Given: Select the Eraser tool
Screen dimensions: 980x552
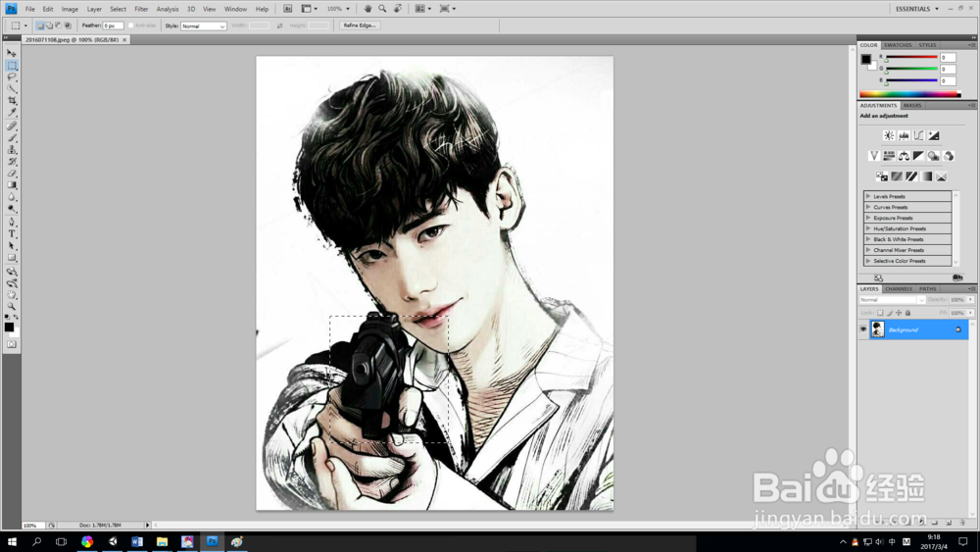Looking at the screenshot, I should [11, 174].
